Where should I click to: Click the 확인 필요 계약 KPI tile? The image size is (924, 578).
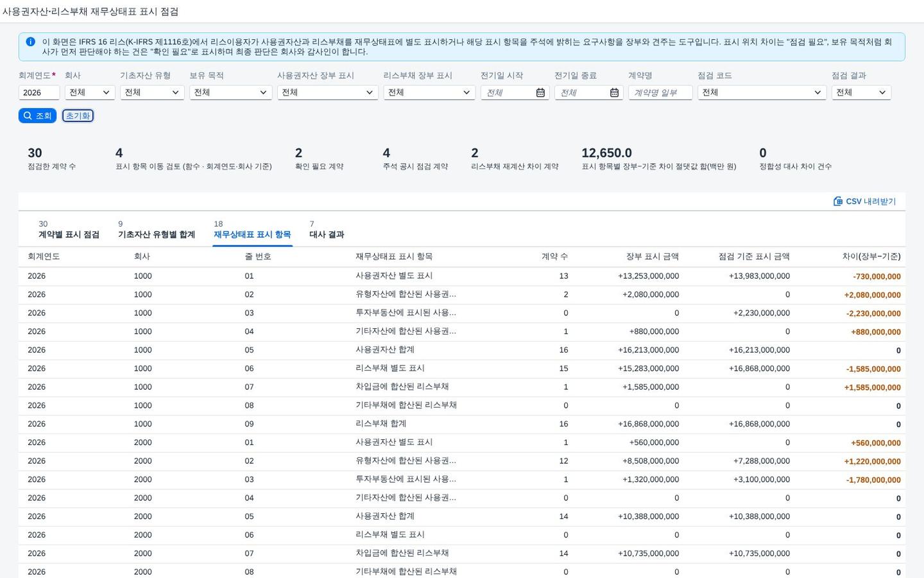coord(319,159)
